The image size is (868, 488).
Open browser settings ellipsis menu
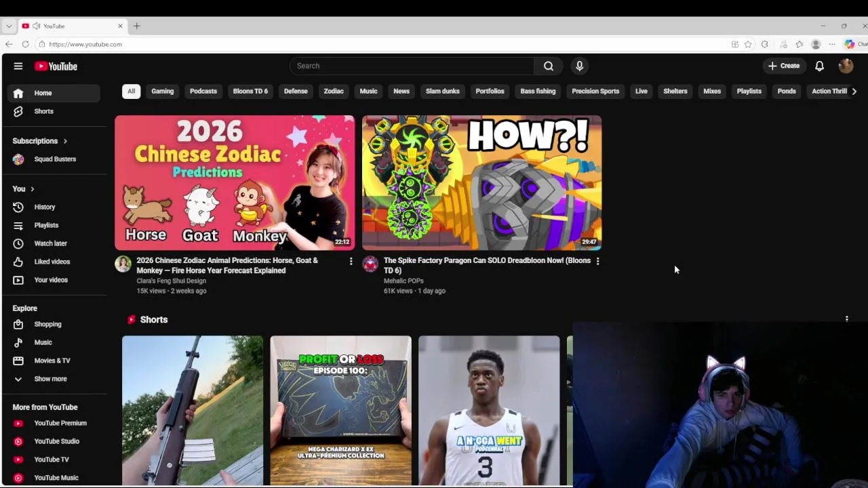(x=832, y=44)
